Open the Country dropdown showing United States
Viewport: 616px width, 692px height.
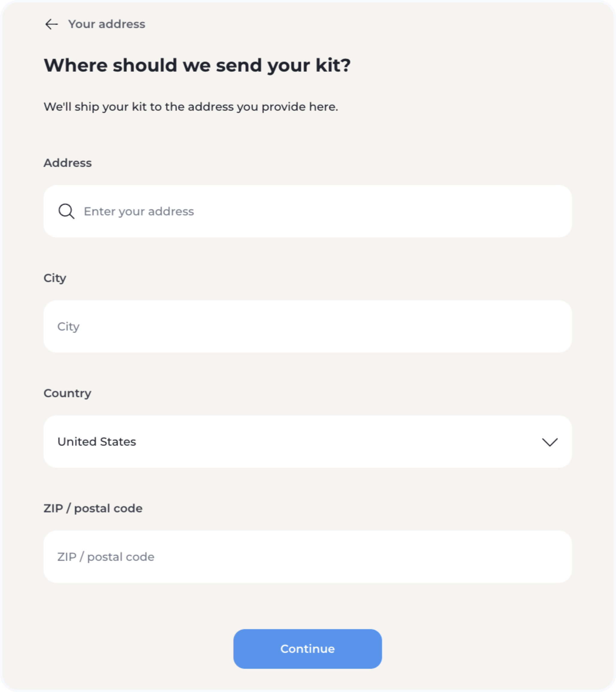(x=307, y=442)
